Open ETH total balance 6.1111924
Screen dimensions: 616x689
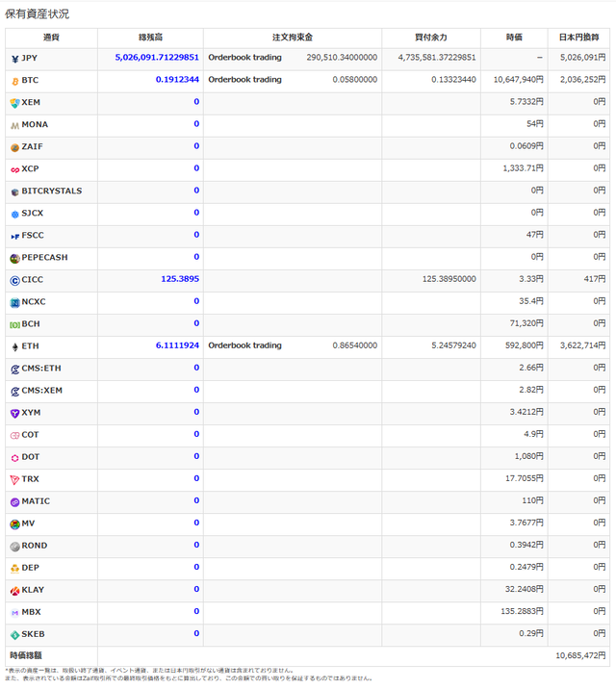177,345
